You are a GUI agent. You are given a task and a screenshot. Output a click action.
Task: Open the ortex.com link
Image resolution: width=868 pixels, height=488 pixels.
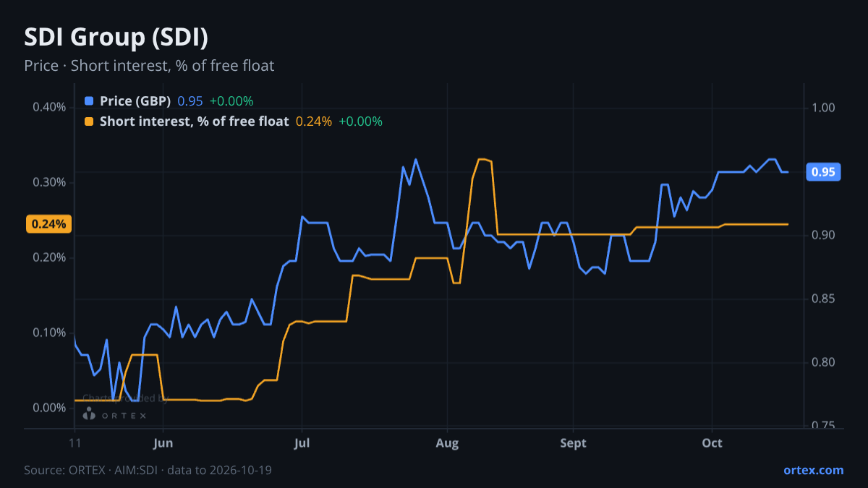click(x=814, y=470)
